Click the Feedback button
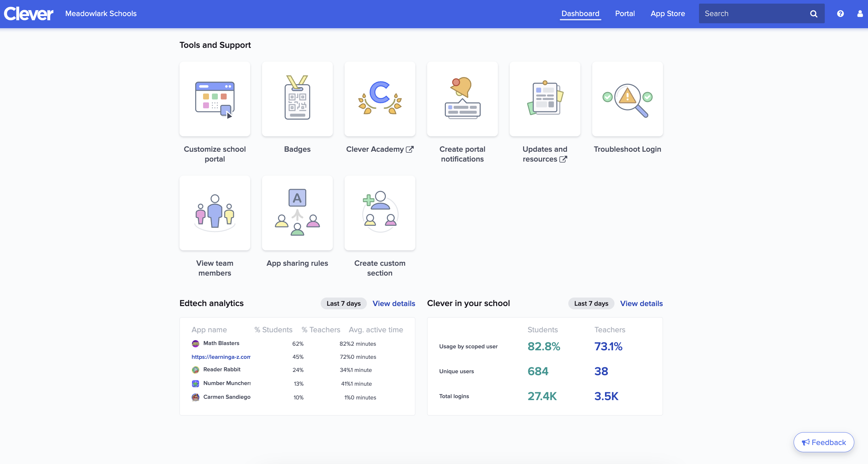 pyautogui.click(x=823, y=442)
